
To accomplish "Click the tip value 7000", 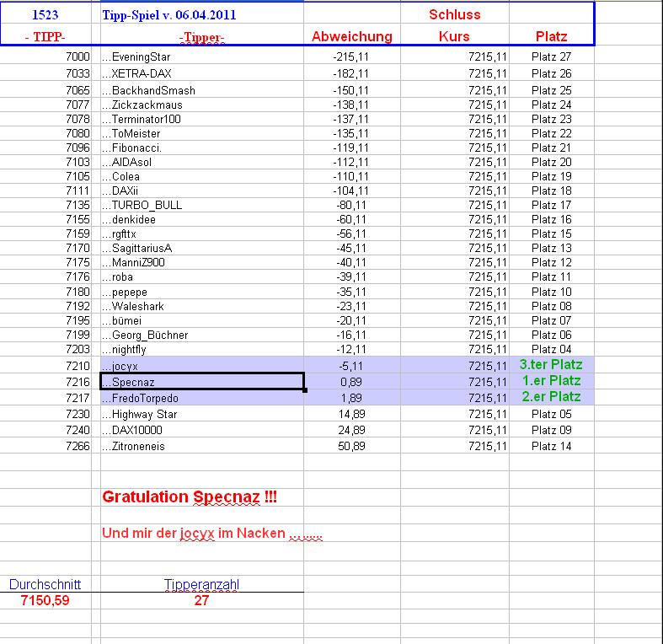I will point(45,56).
